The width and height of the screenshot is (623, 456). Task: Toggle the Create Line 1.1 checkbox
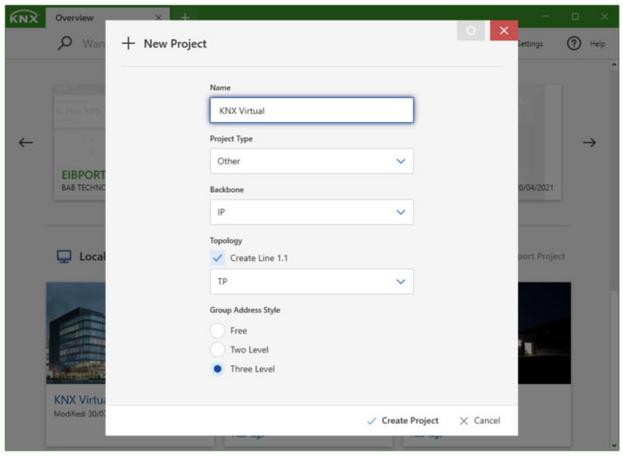point(218,258)
